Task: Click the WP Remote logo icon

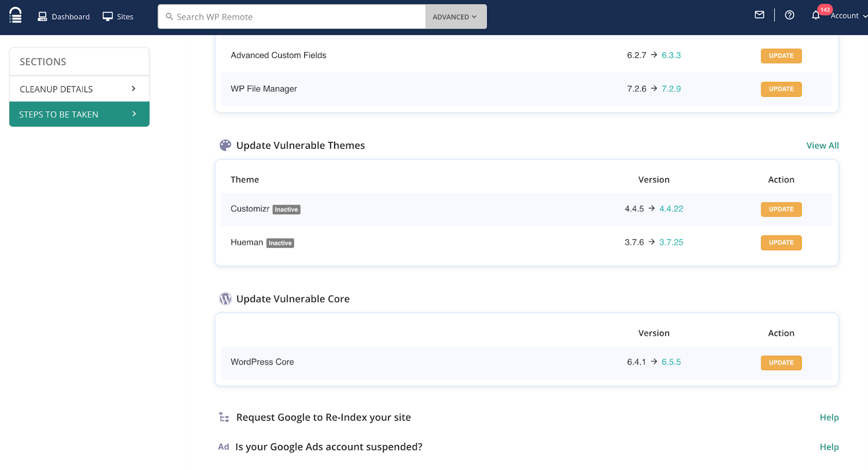Action: coord(16,15)
